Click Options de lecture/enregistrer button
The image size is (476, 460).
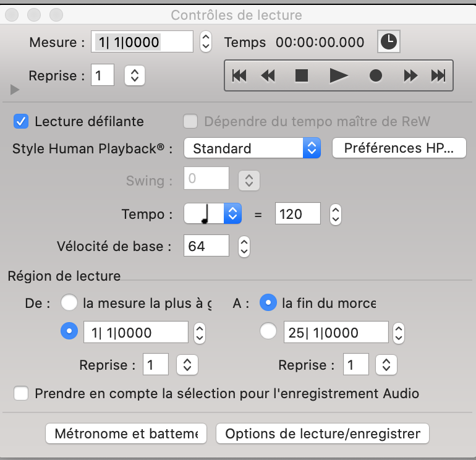(322, 433)
